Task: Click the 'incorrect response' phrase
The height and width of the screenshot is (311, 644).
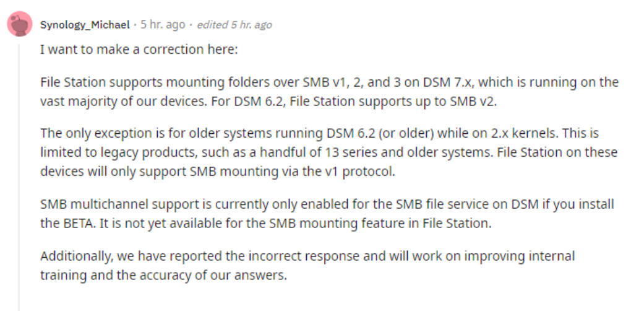Action: [292, 256]
